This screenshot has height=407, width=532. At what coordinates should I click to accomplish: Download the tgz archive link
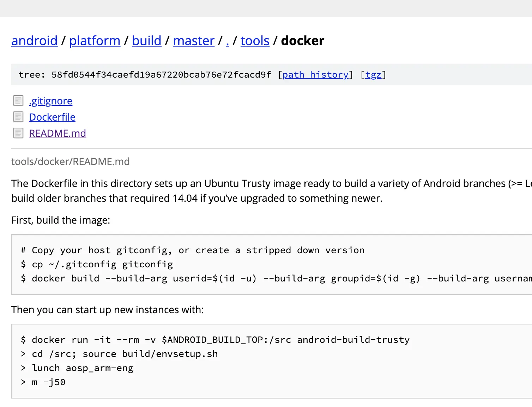click(373, 75)
